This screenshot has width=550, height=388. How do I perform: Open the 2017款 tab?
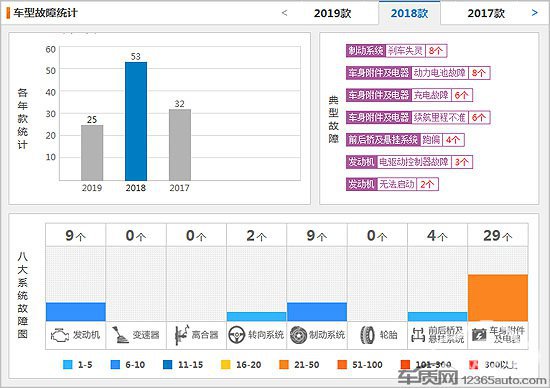click(486, 13)
